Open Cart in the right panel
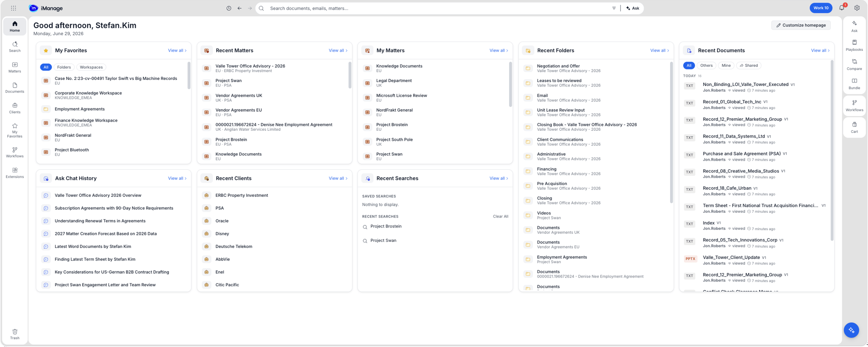This screenshot has height=347, width=868. click(854, 128)
